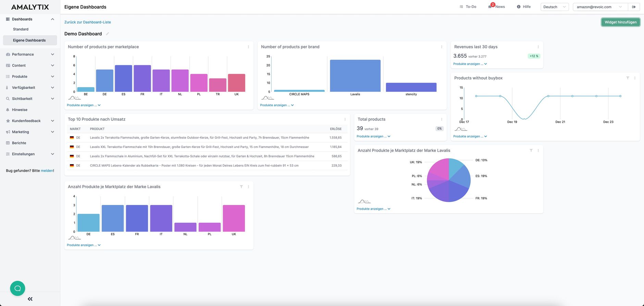Open the Berichte menu item
This screenshot has width=644, height=306.
(x=19, y=143)
